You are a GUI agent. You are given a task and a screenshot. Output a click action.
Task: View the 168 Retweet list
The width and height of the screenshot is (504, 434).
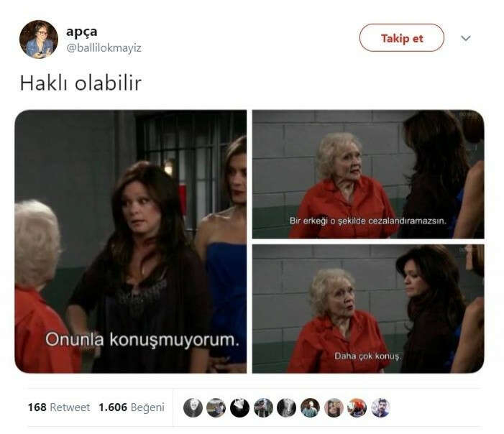(59, 407)
